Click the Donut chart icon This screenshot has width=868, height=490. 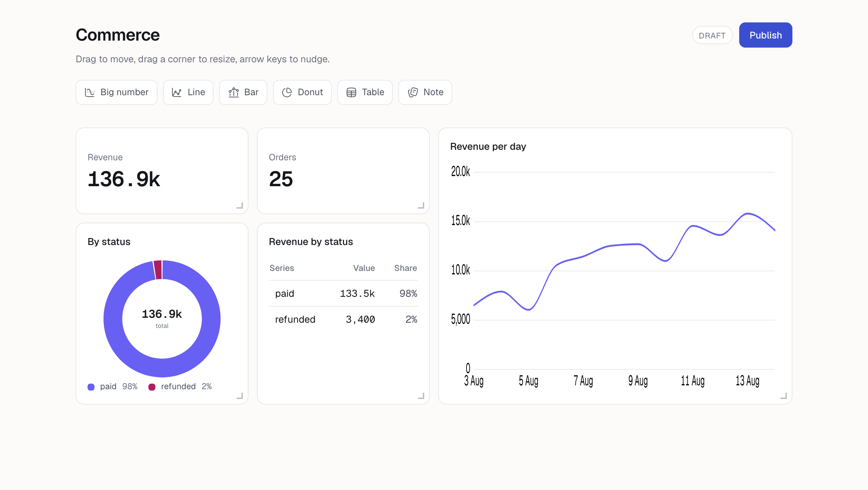point(287,92)
